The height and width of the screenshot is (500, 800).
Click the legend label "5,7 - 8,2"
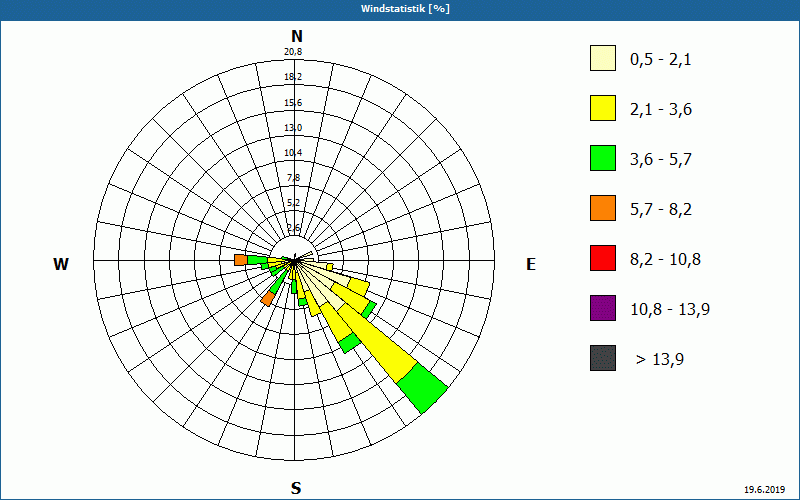[x=661, y=210]
